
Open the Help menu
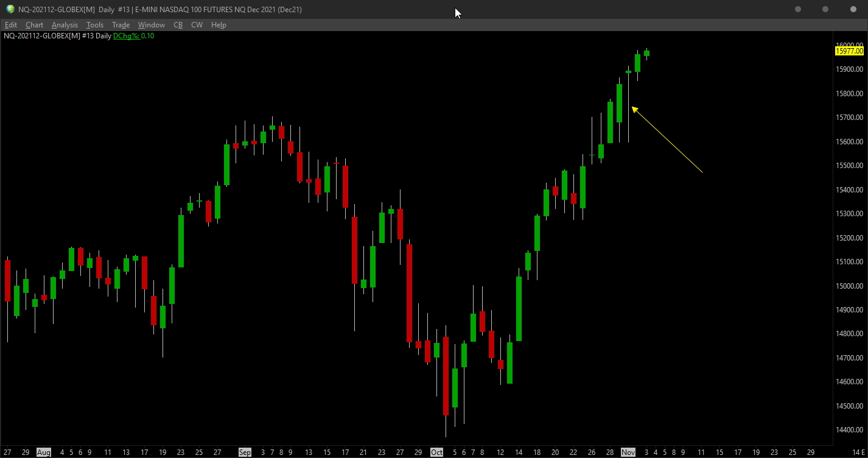(219, 25)
